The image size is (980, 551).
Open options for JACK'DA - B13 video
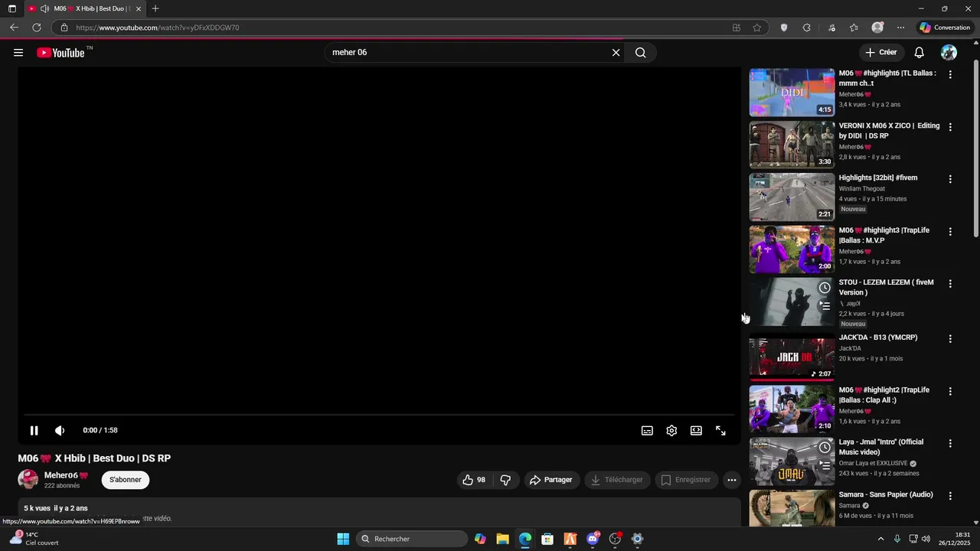pyautogui.click(x=950, y=338)
